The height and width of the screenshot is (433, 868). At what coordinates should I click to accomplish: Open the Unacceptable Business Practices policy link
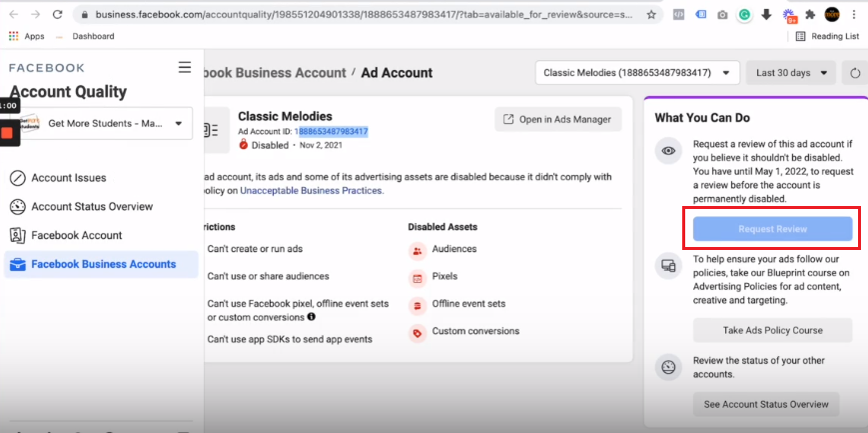pyautogui.click(x=311, y=191)
